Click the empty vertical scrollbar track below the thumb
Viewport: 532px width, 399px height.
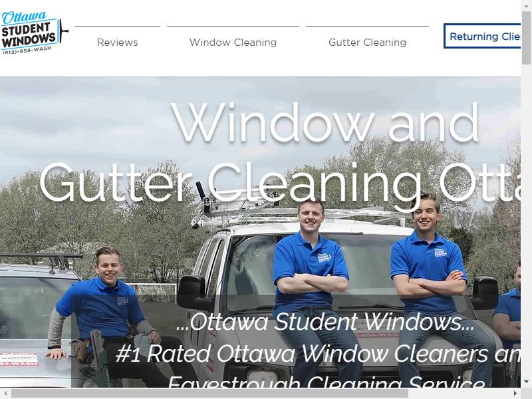[526, 221]
